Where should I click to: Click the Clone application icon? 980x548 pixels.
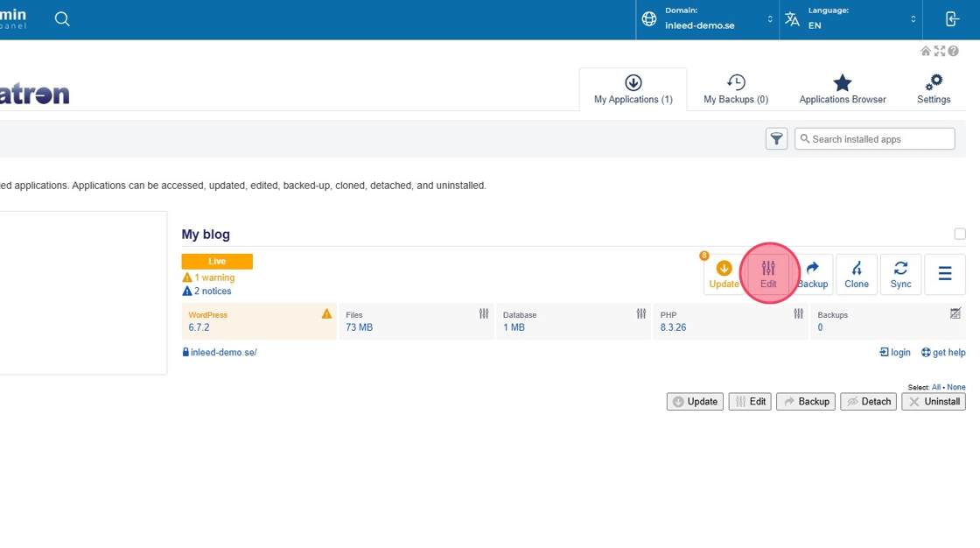(x=857, y=274)
